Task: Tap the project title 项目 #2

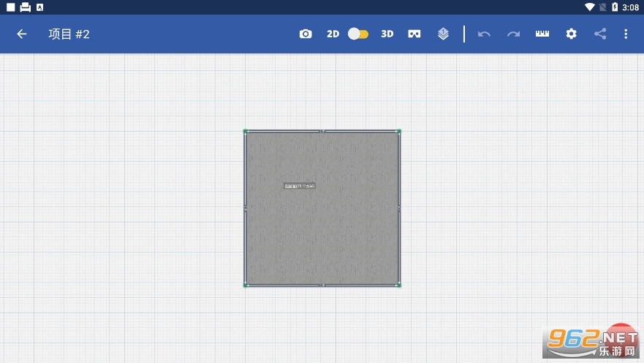Action: [69, 34]
